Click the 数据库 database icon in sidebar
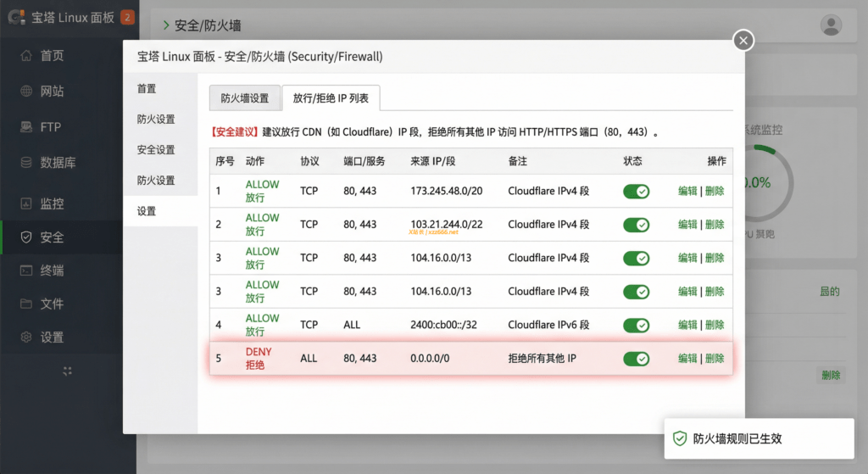Screen dimensions: 868x474 point(26,162)
